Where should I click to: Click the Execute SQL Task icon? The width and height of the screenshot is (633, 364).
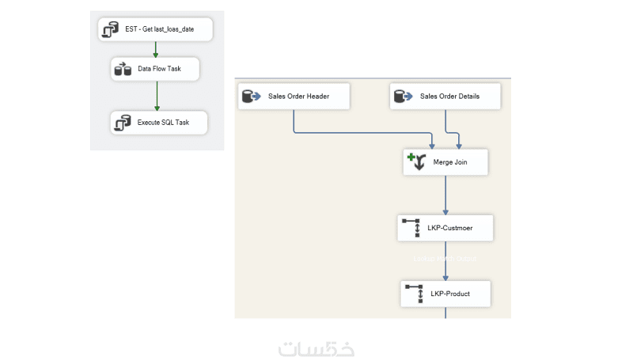pos(122,123)
